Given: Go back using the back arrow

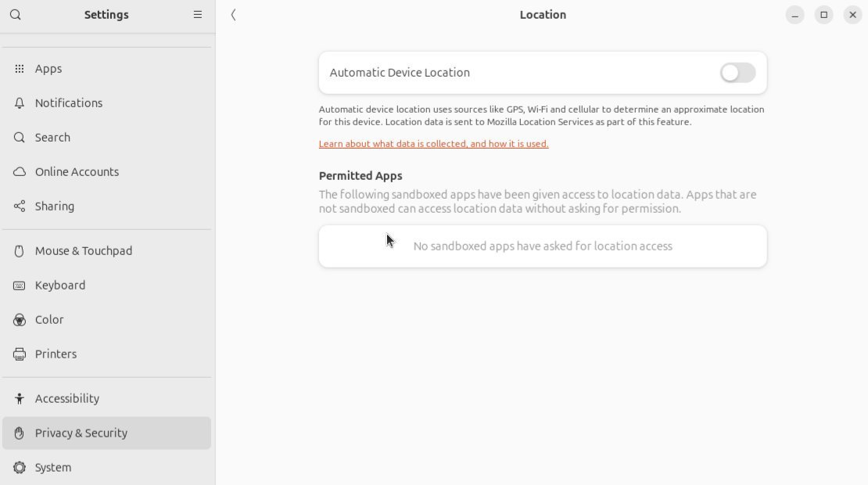Looking at the screenshot, I should pyautogui.click(x=234, y=15).
